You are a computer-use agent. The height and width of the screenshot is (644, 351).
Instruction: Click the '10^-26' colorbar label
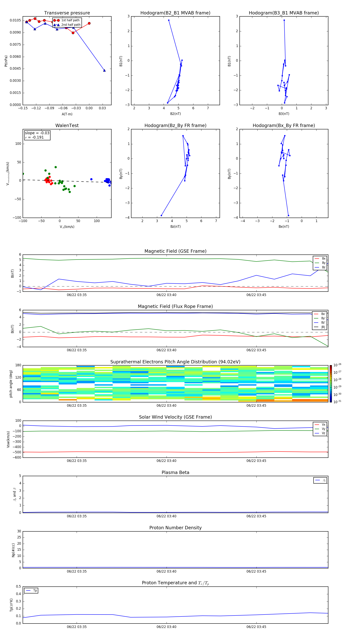click(337, 365)
